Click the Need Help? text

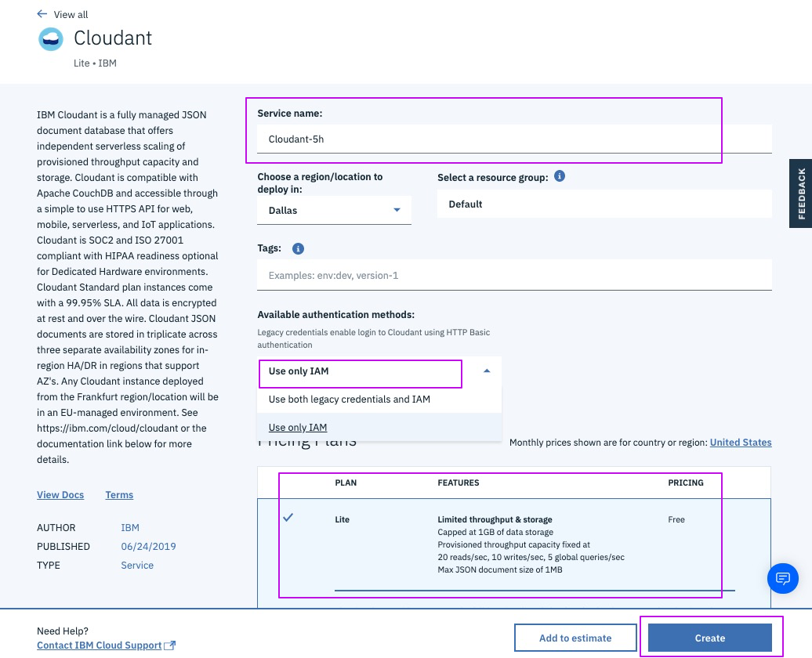pyautogui.click(x=63, y=631)
